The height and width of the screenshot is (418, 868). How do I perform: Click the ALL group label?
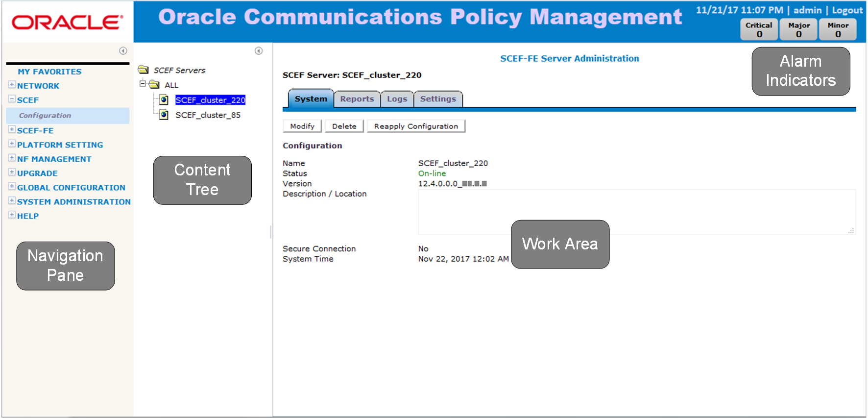[x=171, y=85]
